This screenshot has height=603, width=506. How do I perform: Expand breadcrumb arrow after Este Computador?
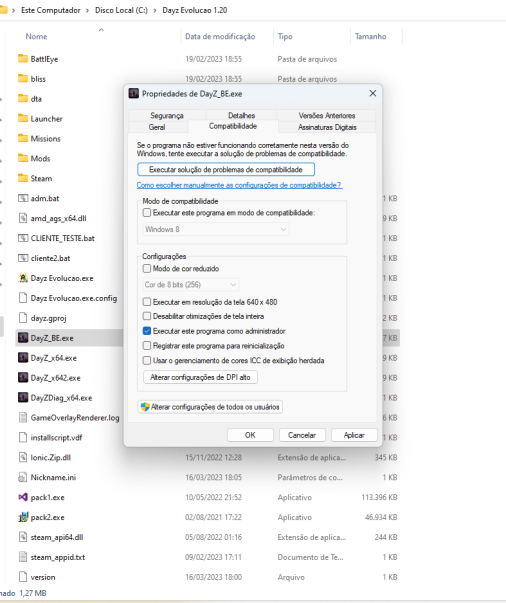(88, 10)
